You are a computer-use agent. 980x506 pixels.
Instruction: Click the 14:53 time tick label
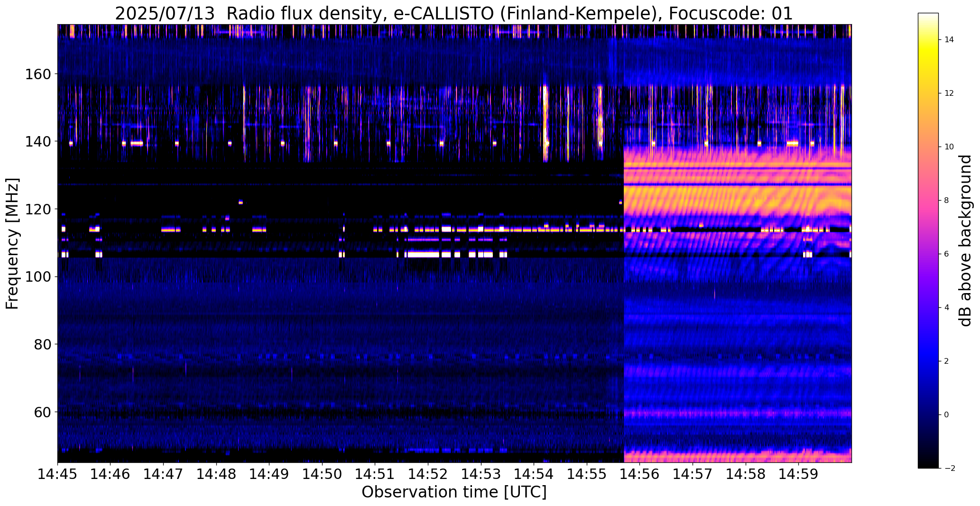481,474
